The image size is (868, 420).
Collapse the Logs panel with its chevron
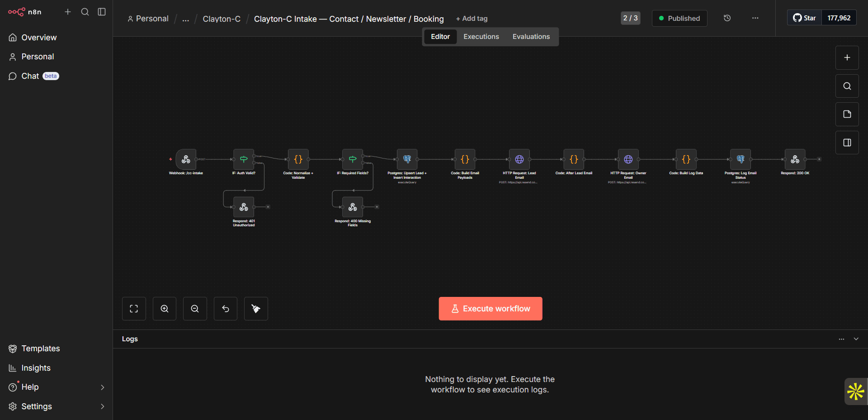[856, 339]
